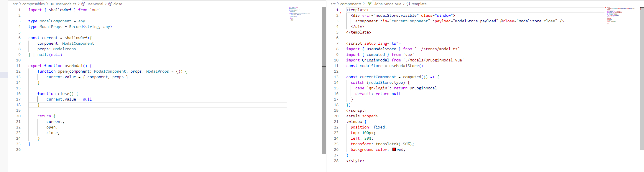
Task: Click "currentComponent" in the const declaration line 13
Action: tap(378, 77)
